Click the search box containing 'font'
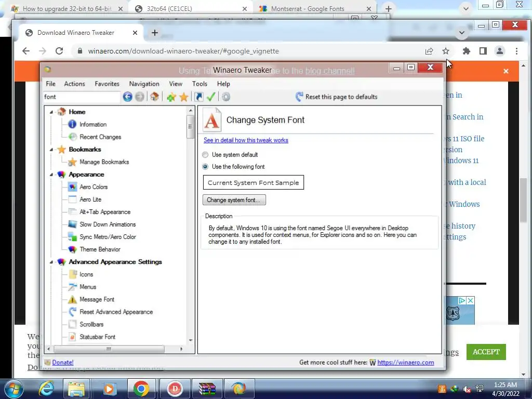This screenshot has height=399, width=532. 82,97
